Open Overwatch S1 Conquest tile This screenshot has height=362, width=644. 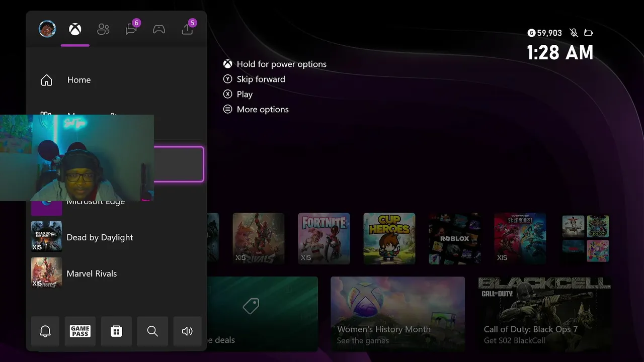(520, 238)
